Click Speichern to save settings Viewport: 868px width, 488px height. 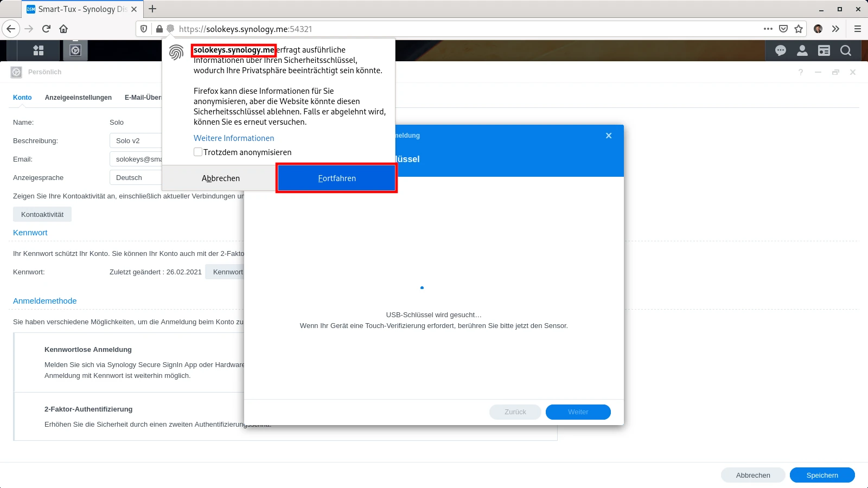tap(822, 475)
